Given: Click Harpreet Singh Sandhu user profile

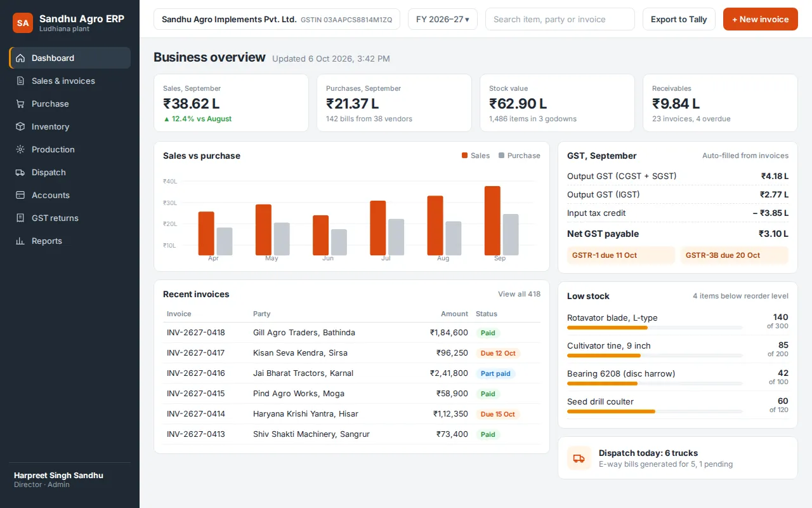Looking at the screenshot, I should 70,479.
